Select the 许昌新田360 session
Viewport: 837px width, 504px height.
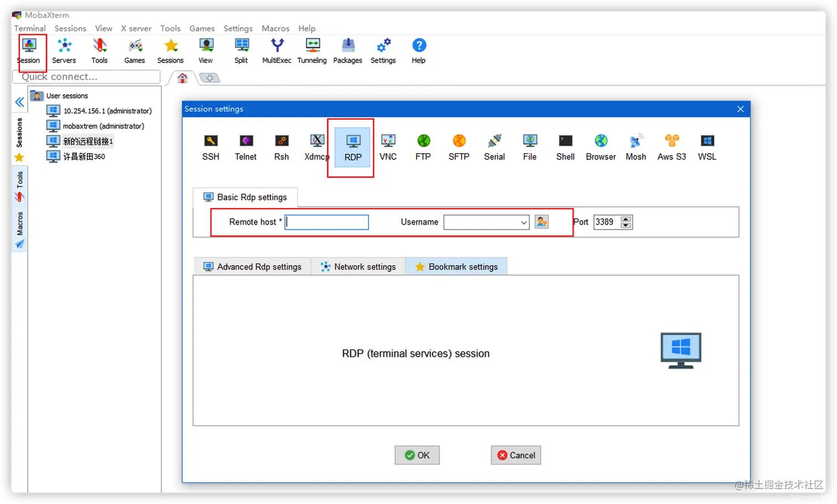pos(77,157)
